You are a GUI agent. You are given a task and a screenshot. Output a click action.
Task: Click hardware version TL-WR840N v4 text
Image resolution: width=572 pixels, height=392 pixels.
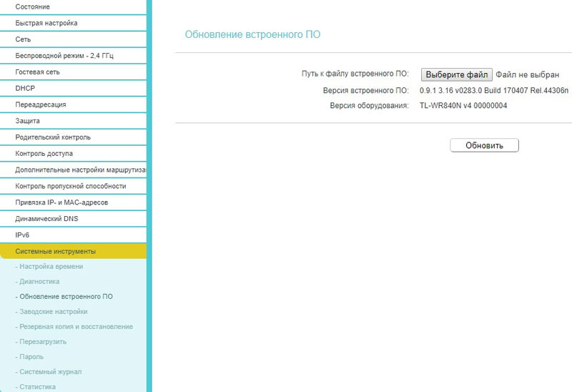[x=463, y=105]
